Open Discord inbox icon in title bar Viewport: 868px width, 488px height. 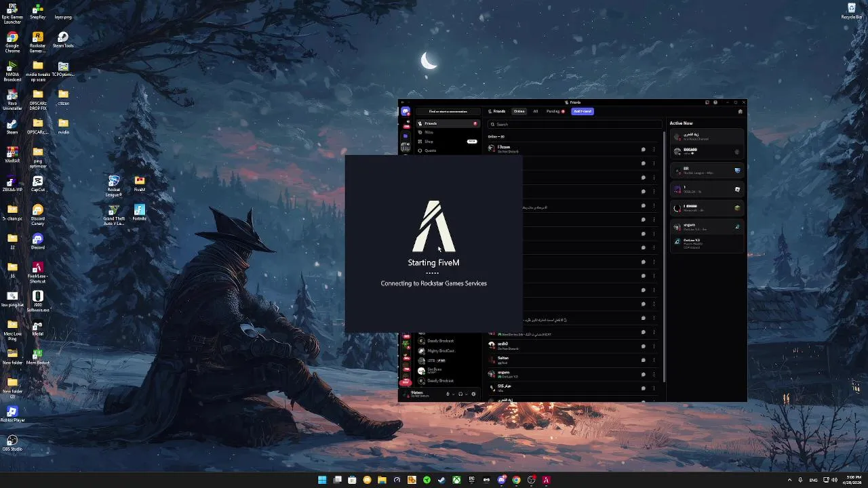707,102
